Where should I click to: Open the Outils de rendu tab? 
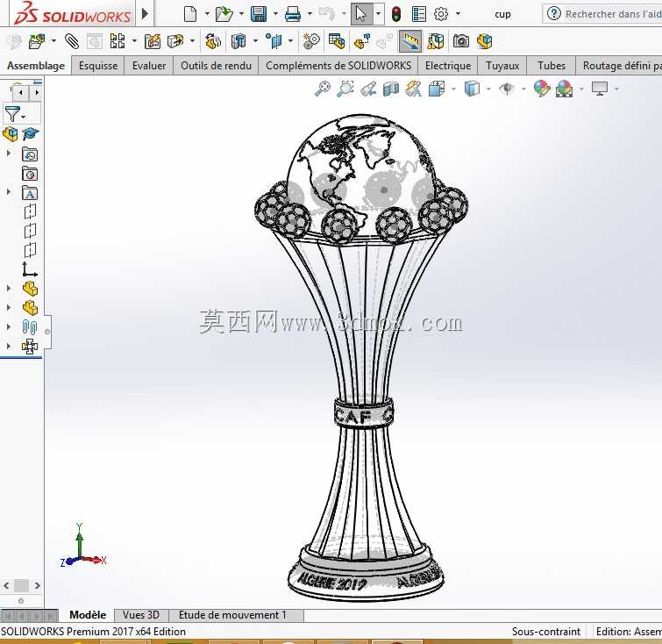(x=216, y=66)
